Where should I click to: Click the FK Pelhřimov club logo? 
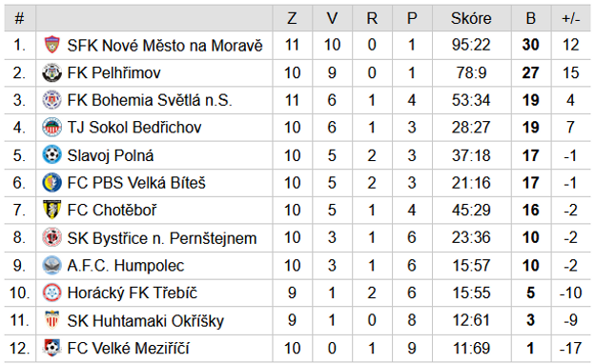point(52,72)
